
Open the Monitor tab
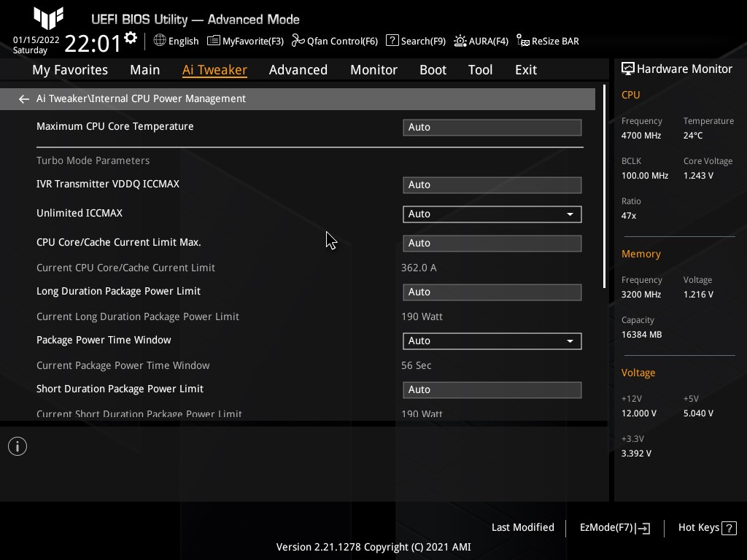[373, 70]
